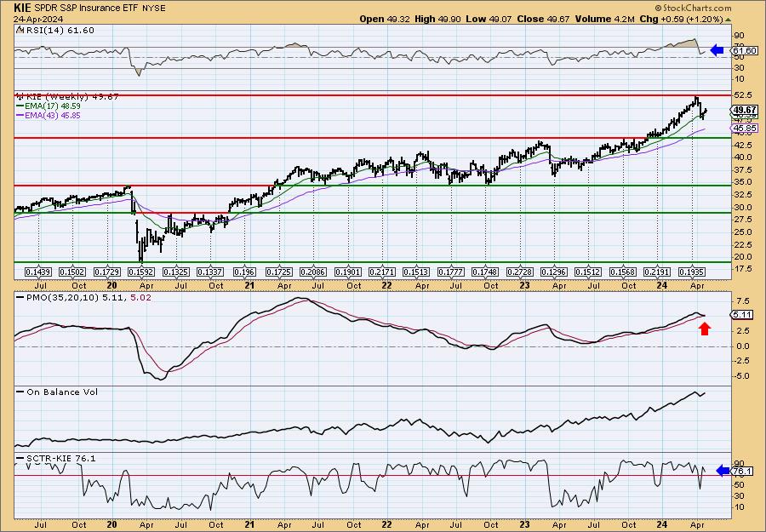Image resolution: width=766 pixels, height=532 pixels.
Task: Click the 0.1568 value box
Action: [x=623, y=272]
